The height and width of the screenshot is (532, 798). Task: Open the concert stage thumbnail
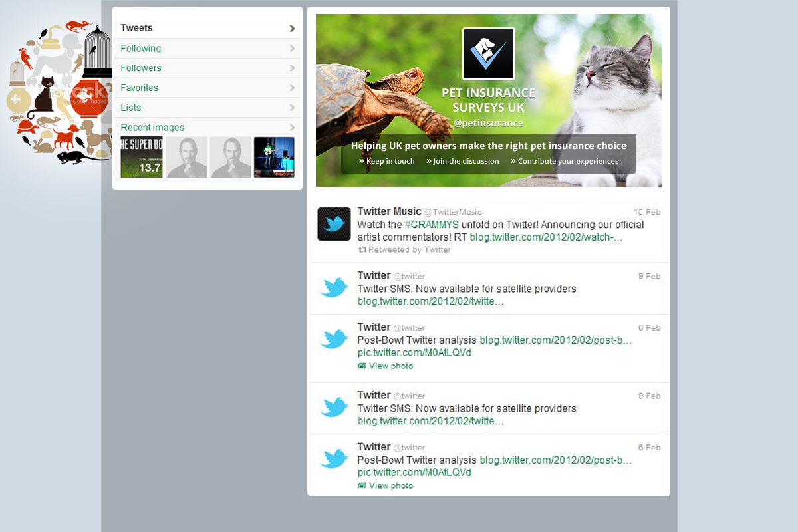point(274,158)
